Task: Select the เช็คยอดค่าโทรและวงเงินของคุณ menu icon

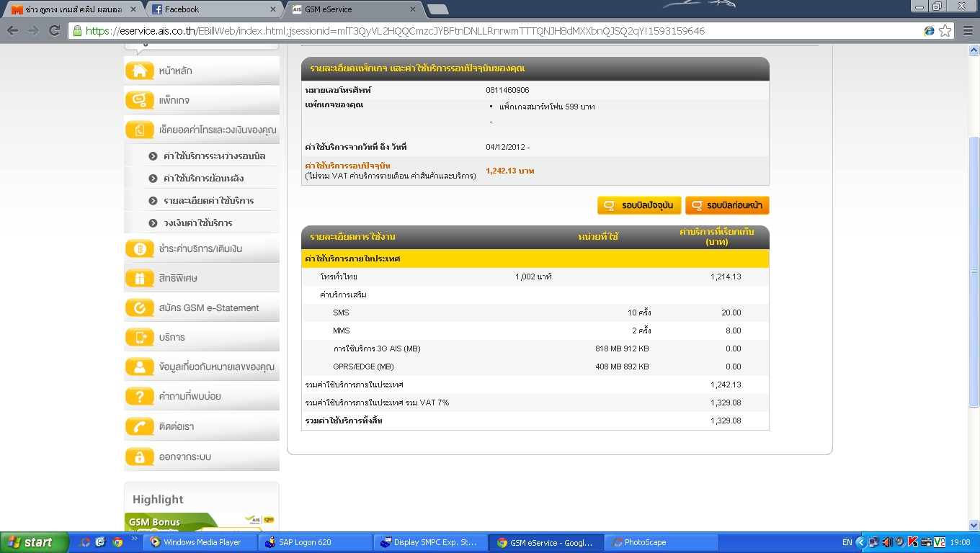Action: coord(139,130)
